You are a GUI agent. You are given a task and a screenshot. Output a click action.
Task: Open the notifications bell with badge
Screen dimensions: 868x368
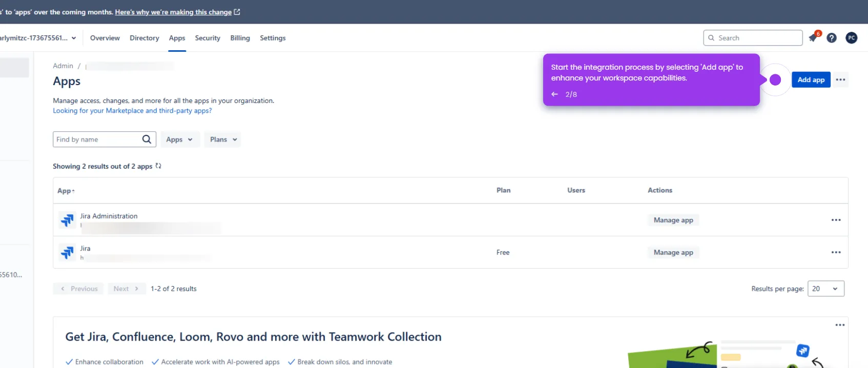814,37
